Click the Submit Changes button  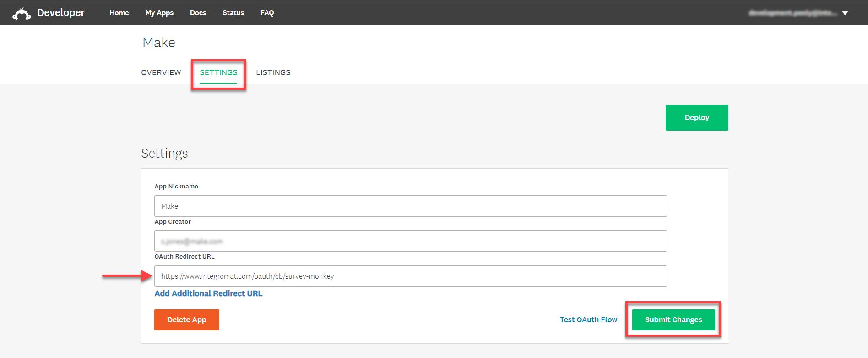coord(673,320)
